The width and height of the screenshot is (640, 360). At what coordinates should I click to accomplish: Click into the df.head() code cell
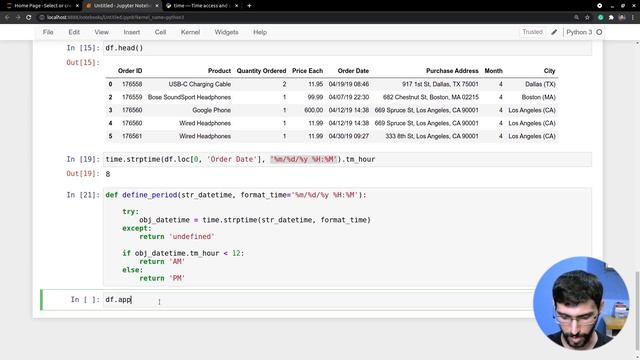click(347, 48)
